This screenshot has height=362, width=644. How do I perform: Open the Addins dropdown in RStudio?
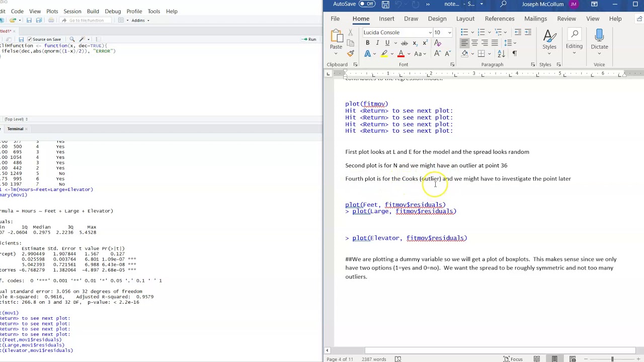[x=140, y=20]
